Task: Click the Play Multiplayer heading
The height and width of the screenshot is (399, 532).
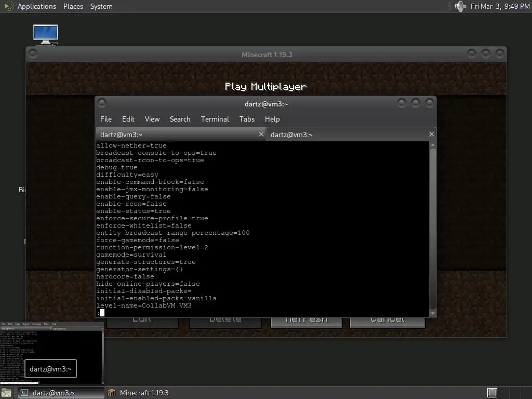Action: coord(265,87)
